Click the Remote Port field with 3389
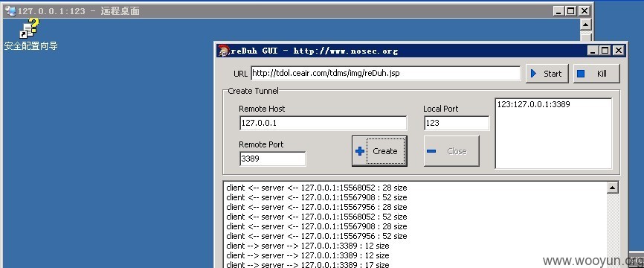644x268 pixels. (x=273, y=159)
